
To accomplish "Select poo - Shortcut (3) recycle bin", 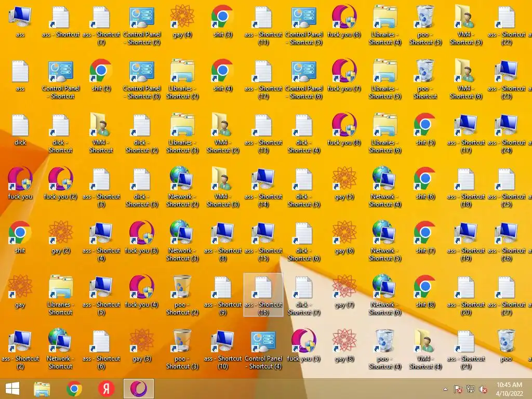I will click(182, 349).
